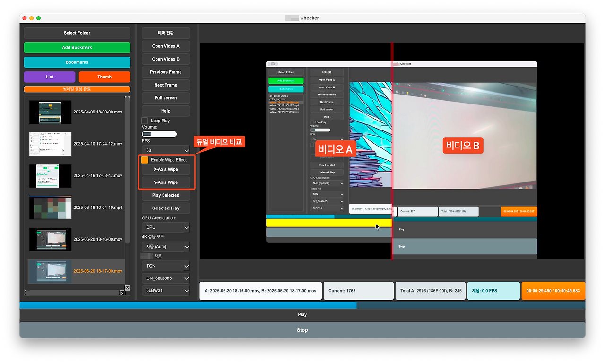Go to the Previous Frame
This screenshot has width=605, height=364.
[x=165, y=72]
